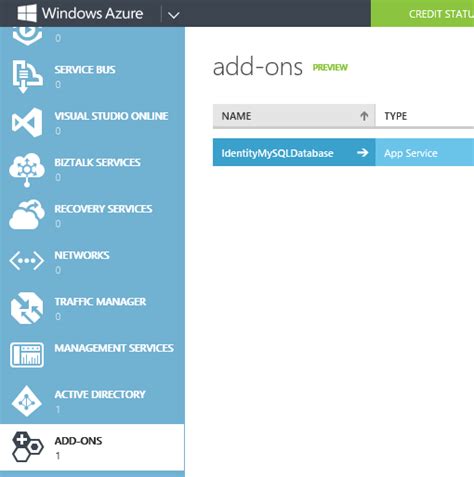
Task: Open the Recovery Services cloud icon
Action: [x=27, y=215]
